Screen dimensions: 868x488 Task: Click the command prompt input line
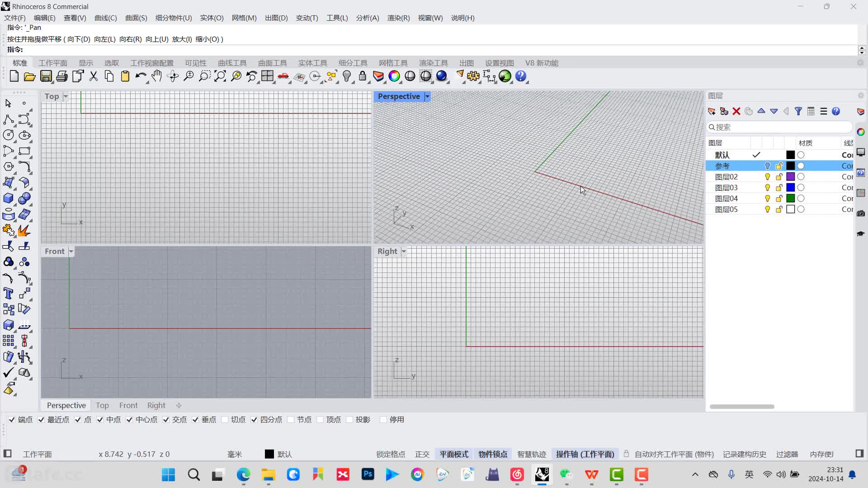(x=432, y=50)
